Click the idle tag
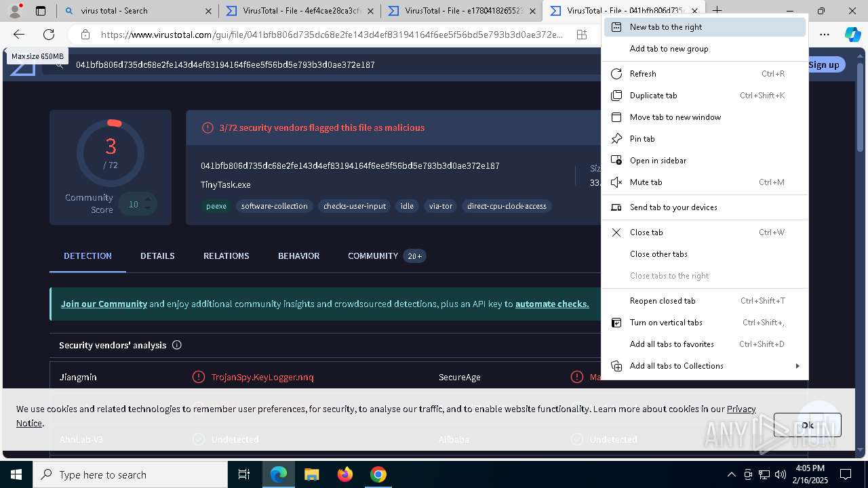The width and height of the screenshot is (868, 488). point(407,206)
